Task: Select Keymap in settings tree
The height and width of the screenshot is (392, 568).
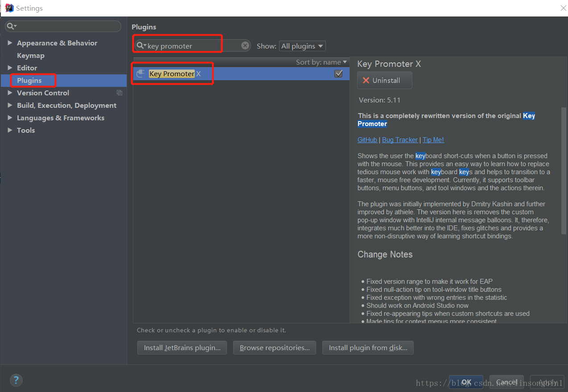Action: 31,55
